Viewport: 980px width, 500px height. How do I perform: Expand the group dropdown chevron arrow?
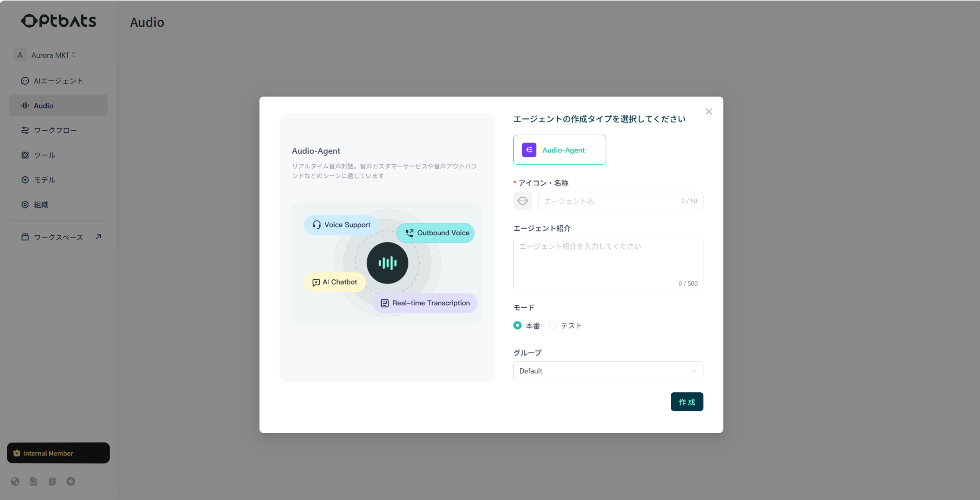point(694,370)
